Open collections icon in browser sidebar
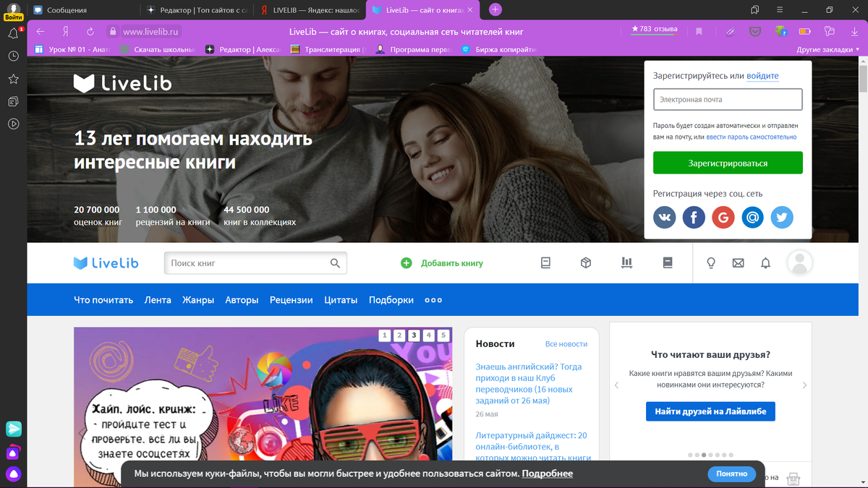868x488 pixels. pos(13,101)
